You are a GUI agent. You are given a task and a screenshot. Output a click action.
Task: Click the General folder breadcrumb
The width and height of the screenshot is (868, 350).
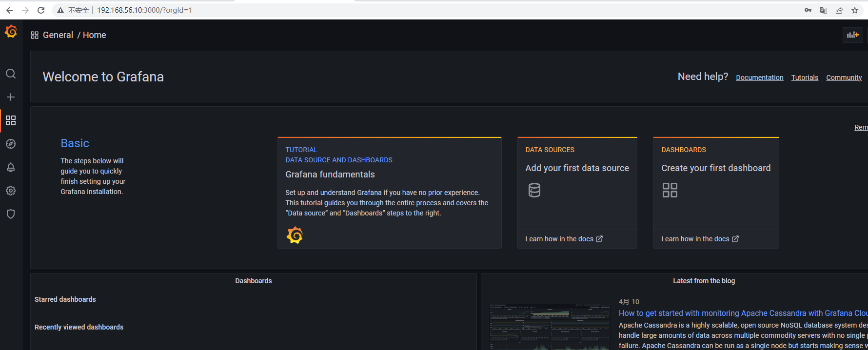pos(58,35)
